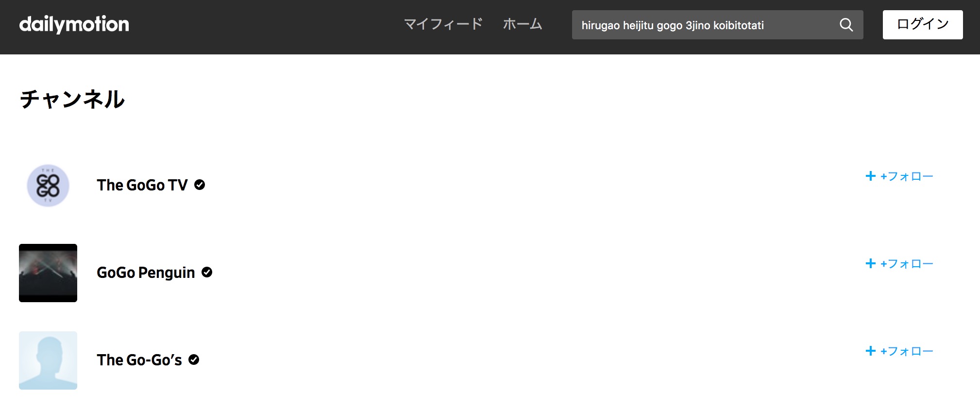
Task: Click verified badge next to The GoGo TV
Action: coord(200,185)
